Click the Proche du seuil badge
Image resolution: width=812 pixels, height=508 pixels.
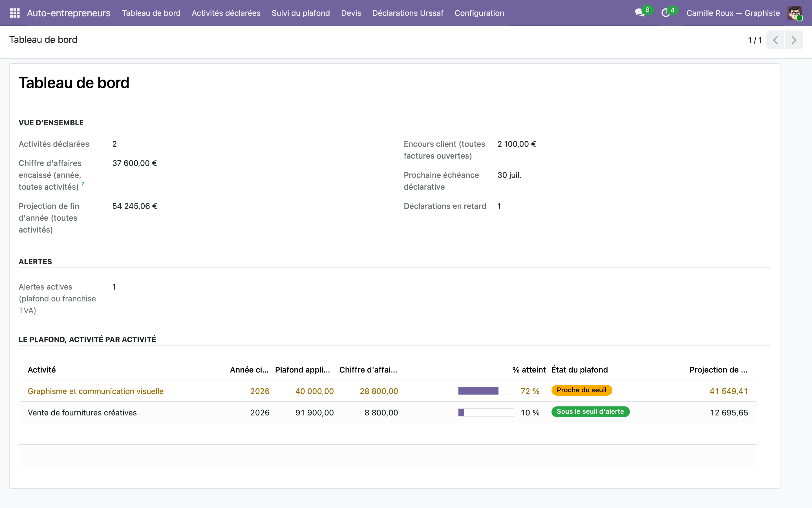coord(581,390)
